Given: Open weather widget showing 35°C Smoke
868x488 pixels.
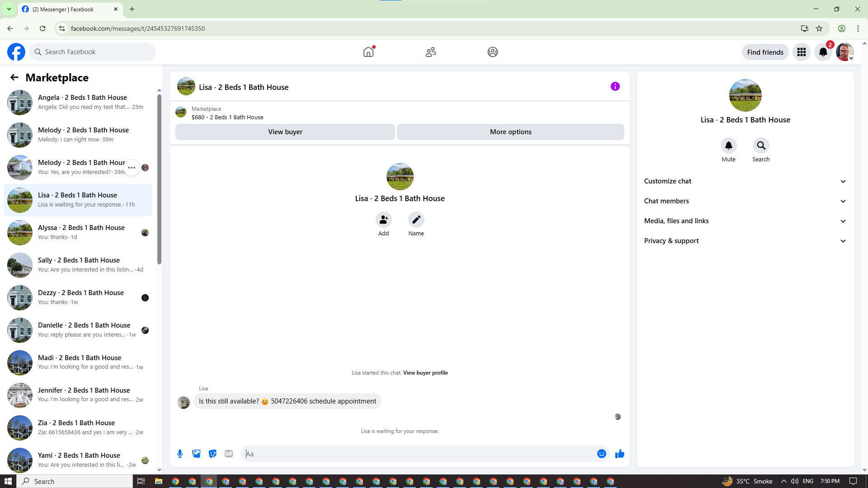Looking at the screenshot, I should (747, 481).
